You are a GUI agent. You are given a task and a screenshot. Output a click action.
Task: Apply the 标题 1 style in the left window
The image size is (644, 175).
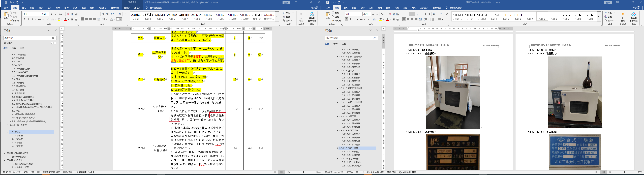(x=148, y=16)
